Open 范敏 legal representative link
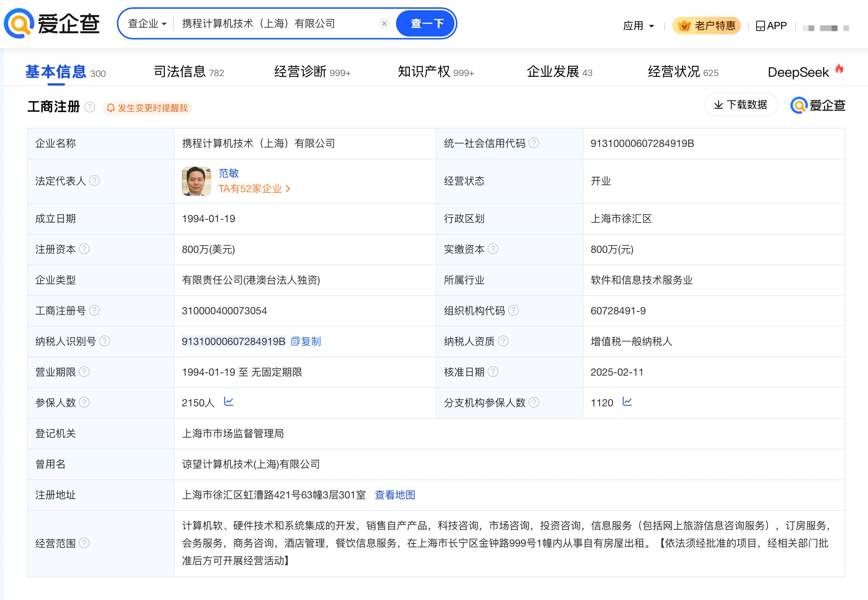Screen dimensions: 868x600 point(228,173)
